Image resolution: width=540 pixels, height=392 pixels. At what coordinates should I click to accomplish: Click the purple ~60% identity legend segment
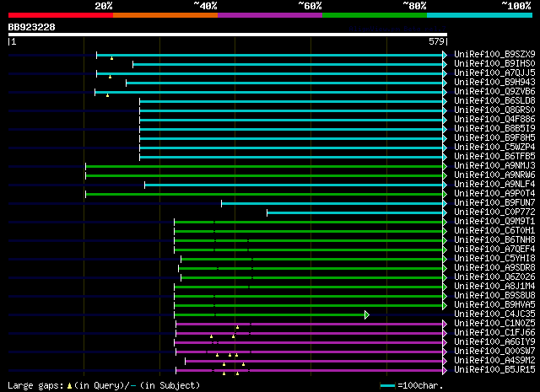pos(270,15)
